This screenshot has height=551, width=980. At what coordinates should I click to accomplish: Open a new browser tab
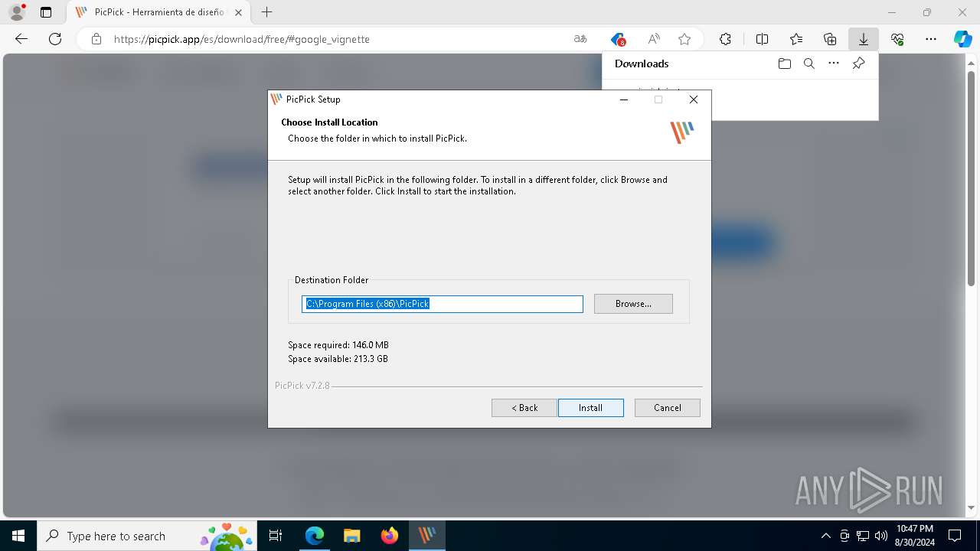266,12
